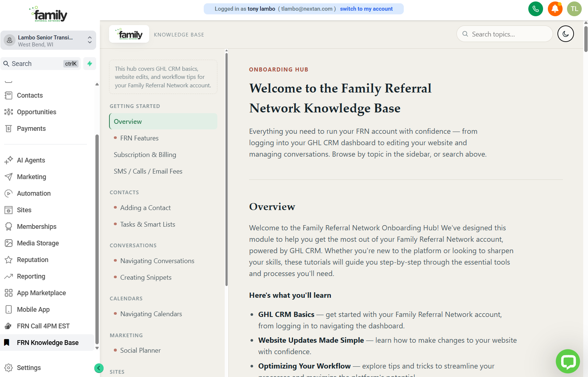Open Settings via the gear icon

pos(8,368)
